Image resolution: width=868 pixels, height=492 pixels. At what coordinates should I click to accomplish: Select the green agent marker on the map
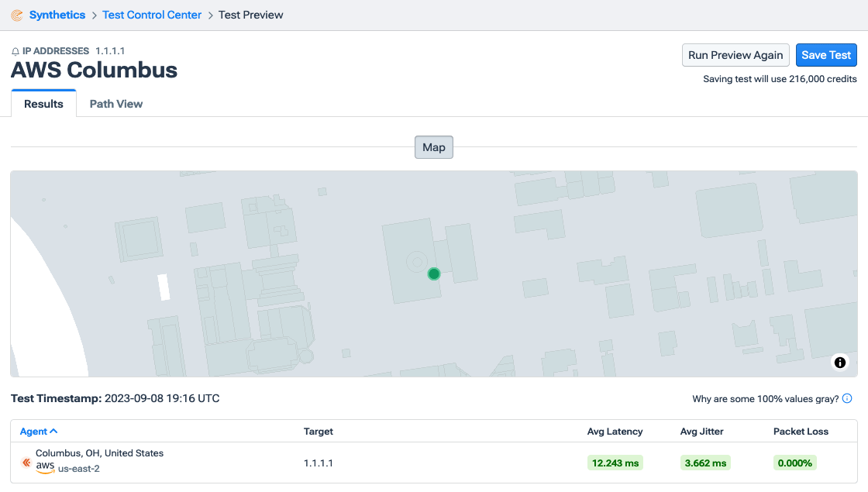[433, 274]
